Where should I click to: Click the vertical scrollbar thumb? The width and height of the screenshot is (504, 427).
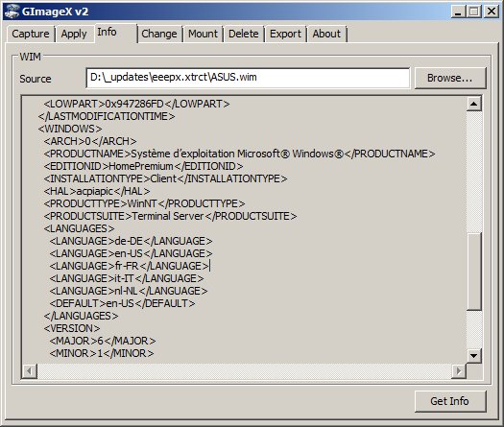pos(474,272)
